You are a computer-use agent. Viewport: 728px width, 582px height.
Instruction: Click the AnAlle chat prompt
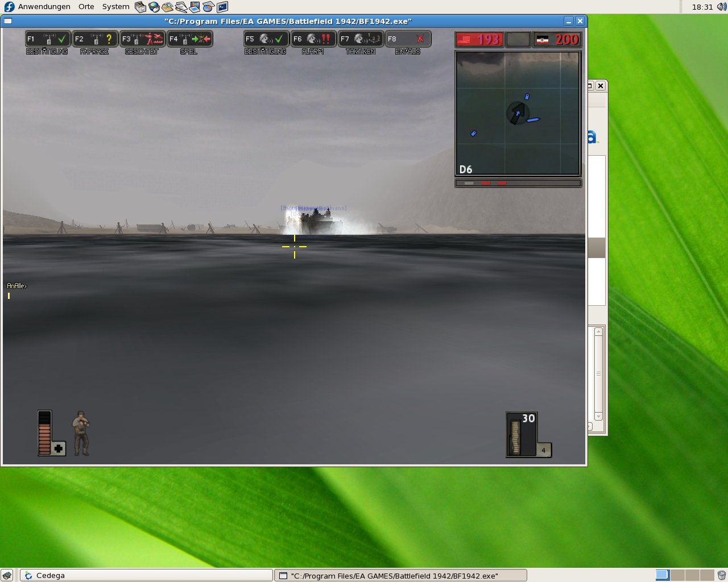click(x=16, y=286)
